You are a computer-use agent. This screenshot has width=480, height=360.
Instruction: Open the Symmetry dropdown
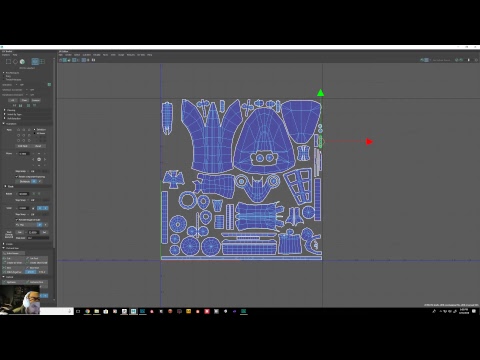[x=22, y=85]
